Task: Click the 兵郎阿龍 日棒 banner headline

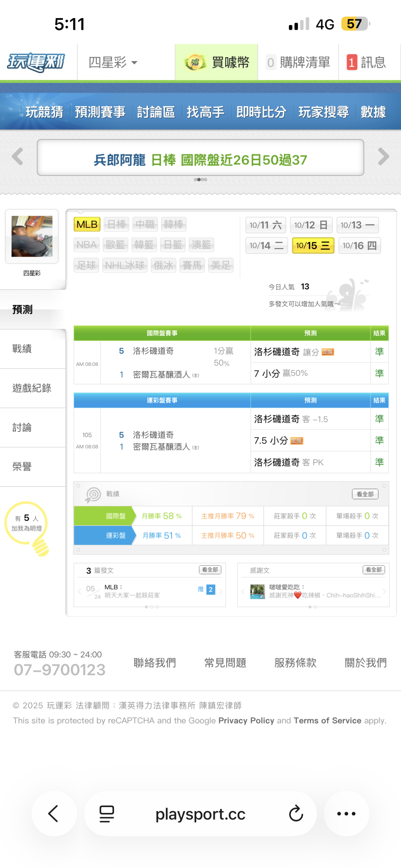Action: coord(200,160)
